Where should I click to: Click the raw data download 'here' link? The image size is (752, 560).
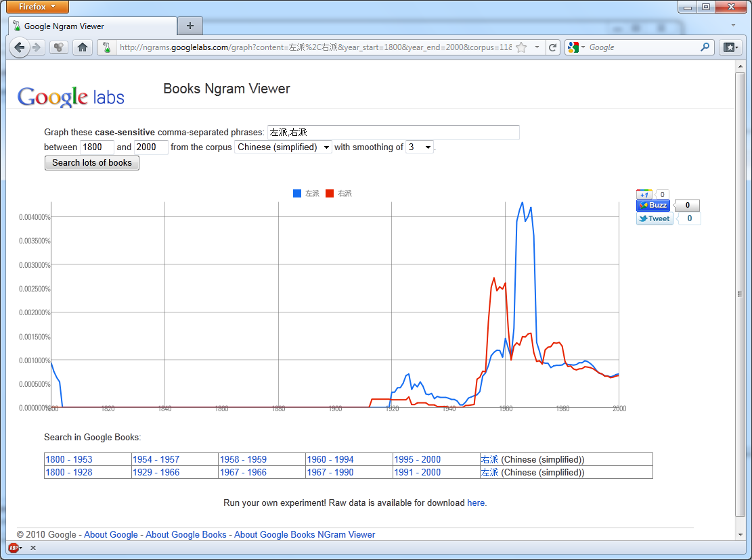click(476, 503)
